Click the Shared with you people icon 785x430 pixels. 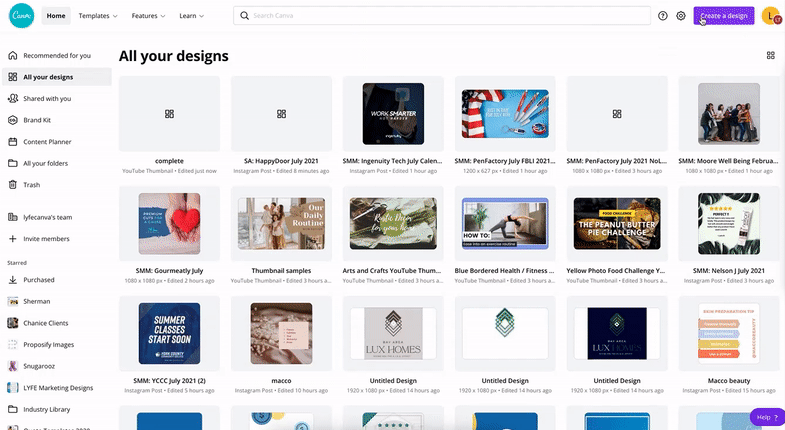click(13, 98)
